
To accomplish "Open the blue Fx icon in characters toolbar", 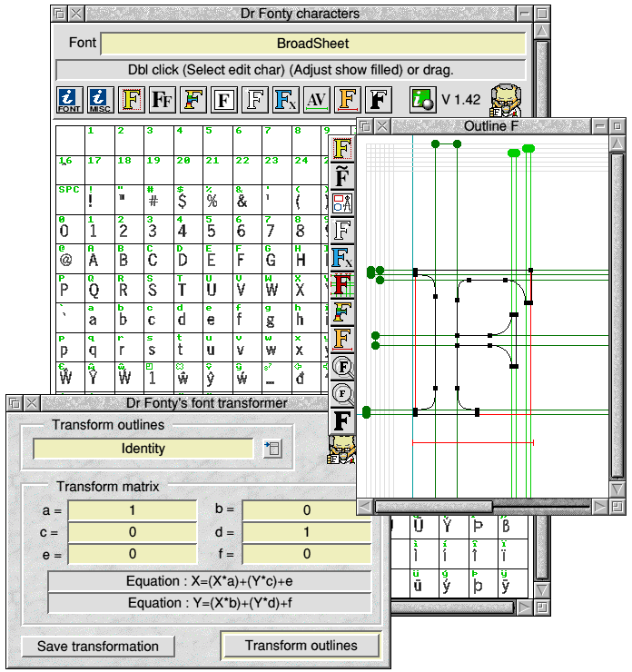I will click(285, 100).
